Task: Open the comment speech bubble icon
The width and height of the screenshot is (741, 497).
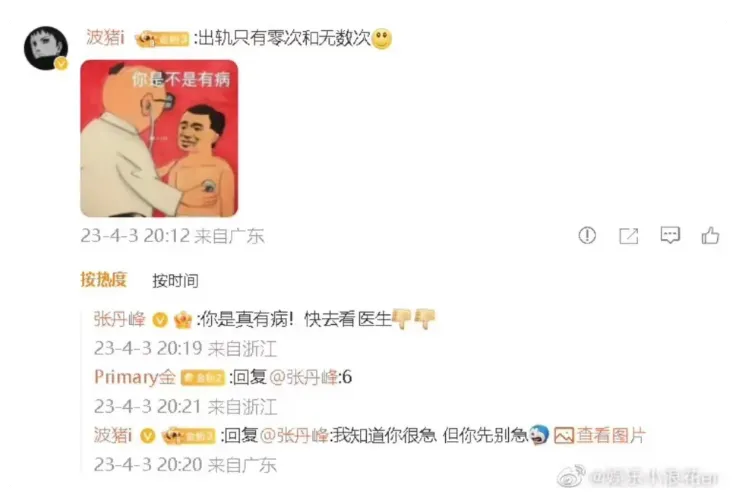Action: click(x=670, y=235)
